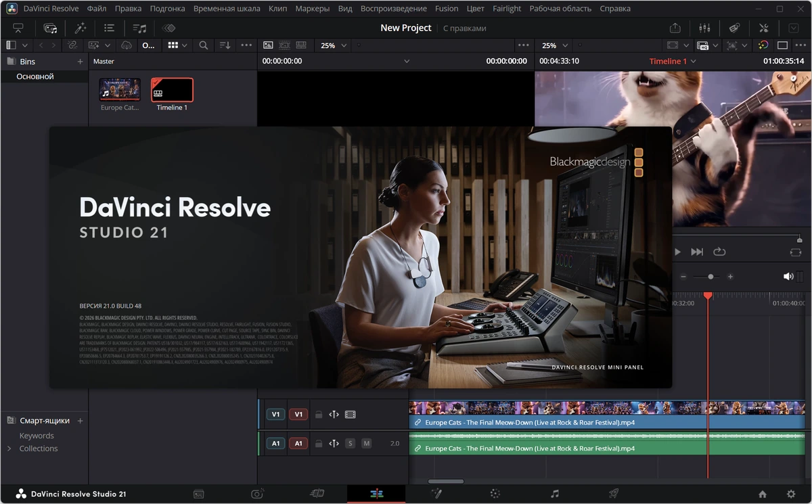Click the search magnifier in media pool
The width and height of the screenshot is (812, 504).
[203, 45]
